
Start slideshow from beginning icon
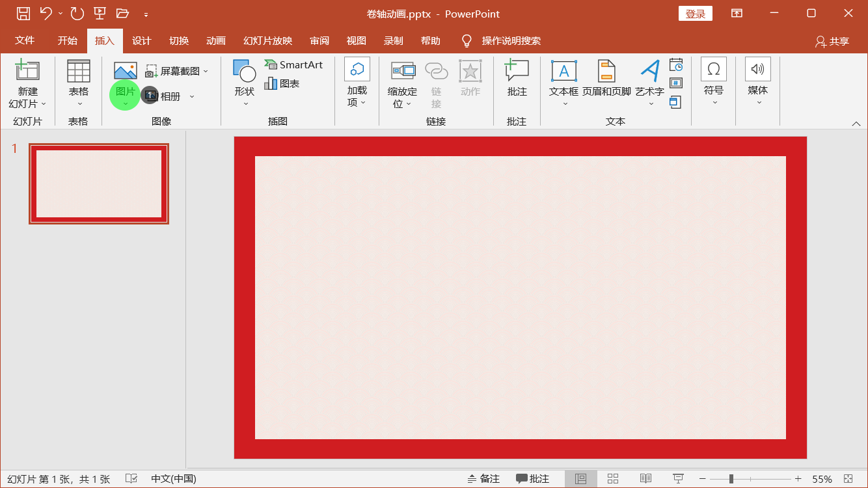(100, 13)
